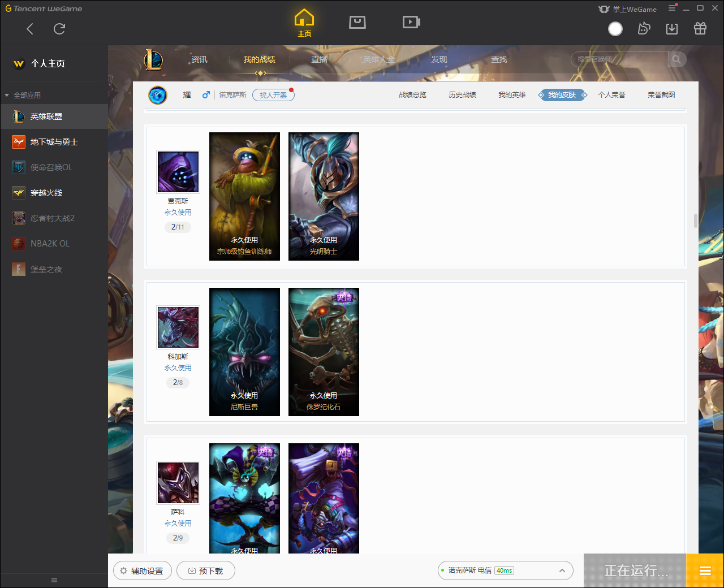Open the top-right hamburger menu icon
The width and height of the screenshot is (724, 588).
[x=672, y=8]
